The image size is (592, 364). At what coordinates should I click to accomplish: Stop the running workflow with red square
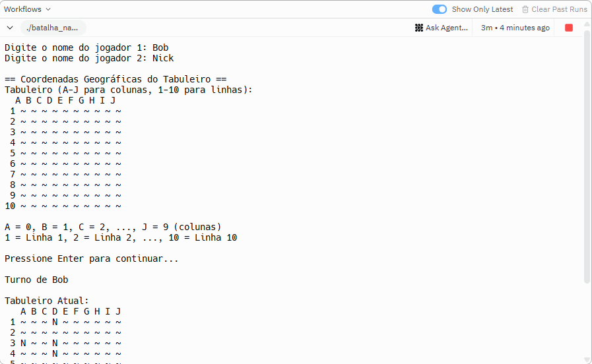point(569,28)
